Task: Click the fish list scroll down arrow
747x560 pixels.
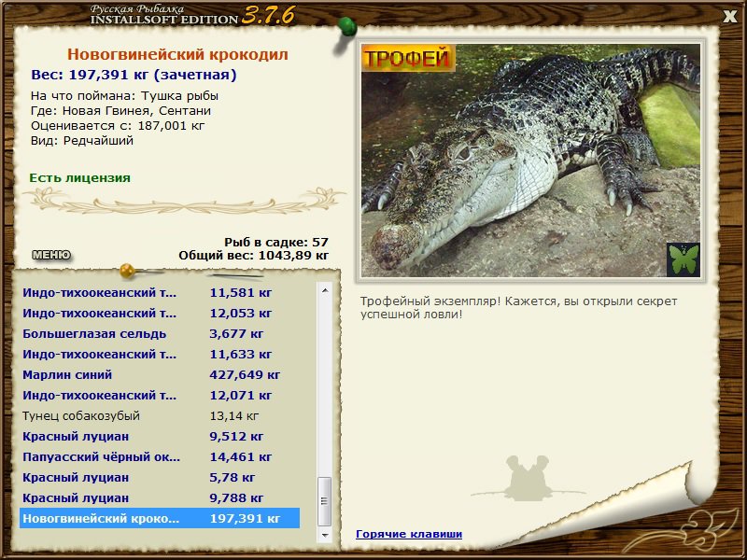Action: [325, 535]
